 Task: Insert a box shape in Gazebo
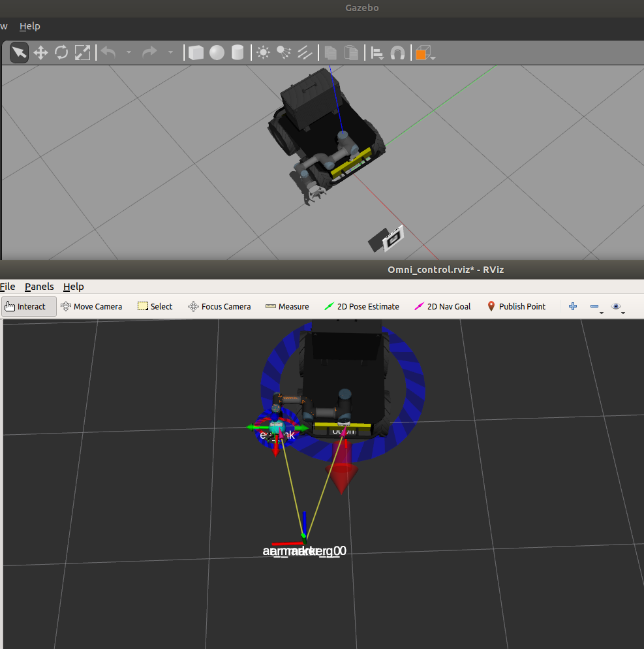pyautogui.click(x=196, y=52)
